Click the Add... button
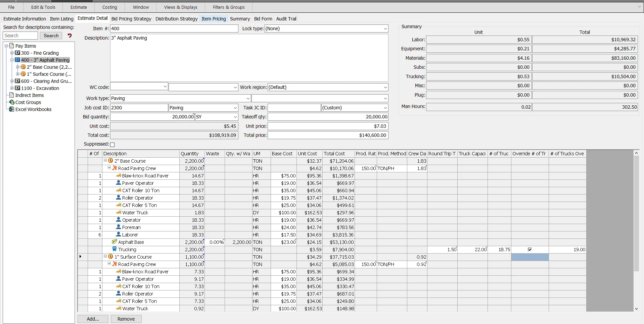This screenshot has height=324, width=644. (x=93, y=319)
